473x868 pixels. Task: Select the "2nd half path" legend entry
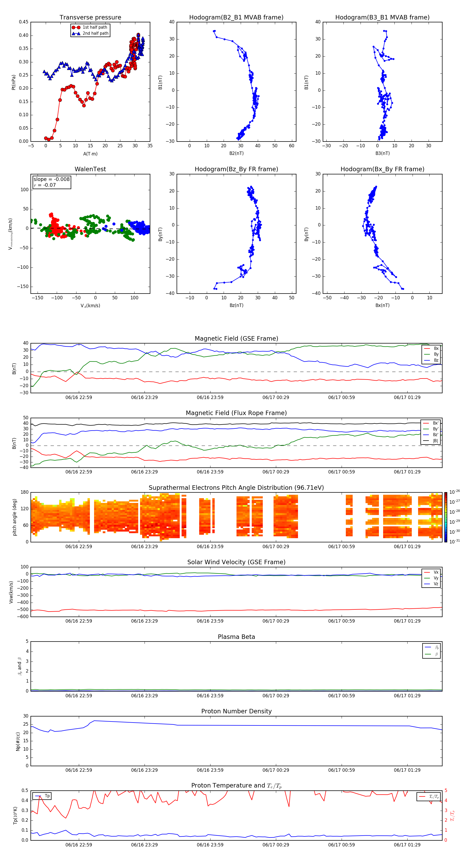pos(90,33)
